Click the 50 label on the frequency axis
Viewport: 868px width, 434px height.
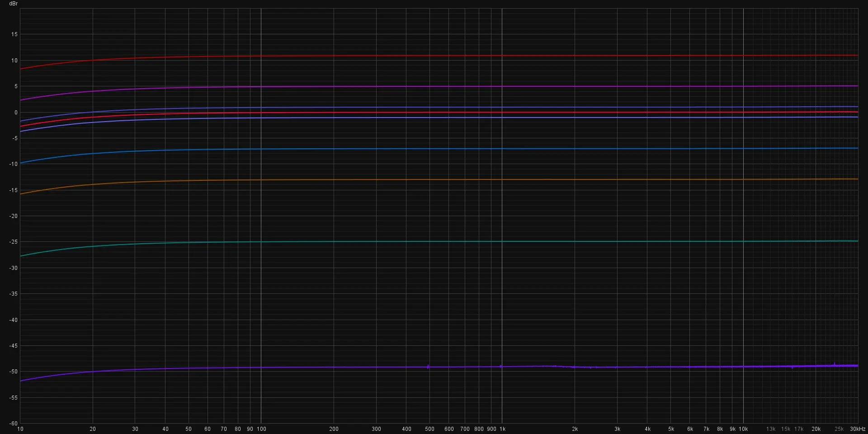click(189, 429)
